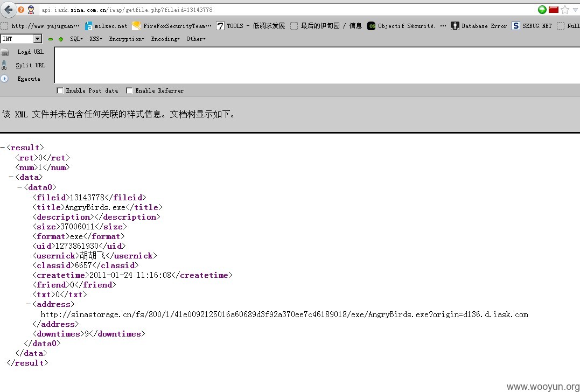The width and height of the screenshot is (580, 392).
Task: Bookmark this page with the star icon
Action: point(564,10)
